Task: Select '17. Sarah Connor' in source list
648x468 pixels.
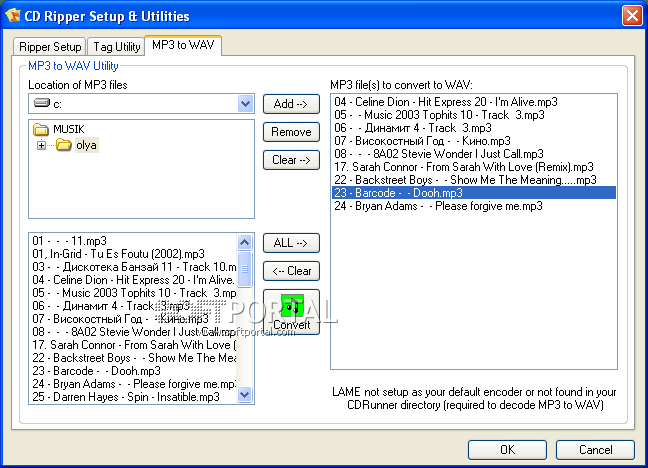Action: coord(134,345)
